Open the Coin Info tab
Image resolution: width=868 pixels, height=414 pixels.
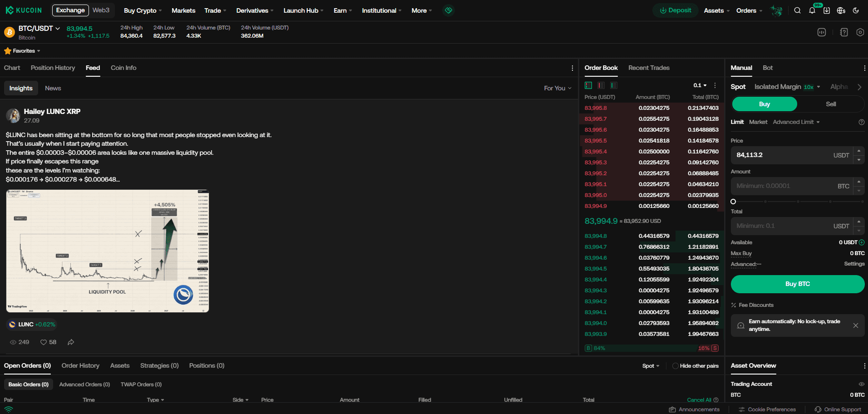(x=123, y=68)
